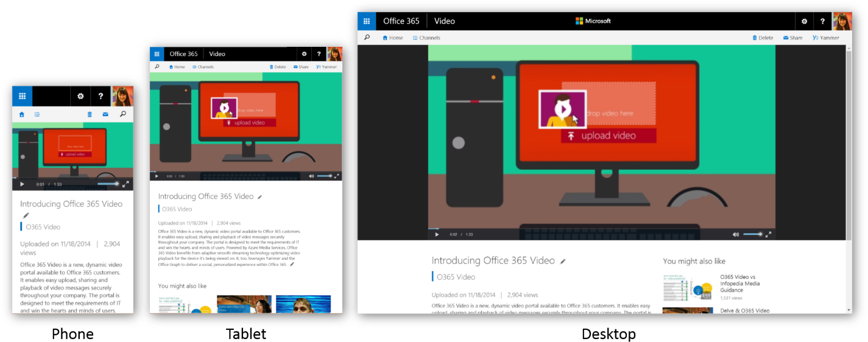Edit the description via the Tablet pencil icon
This screenshot has width=868, height=342.
292,265
